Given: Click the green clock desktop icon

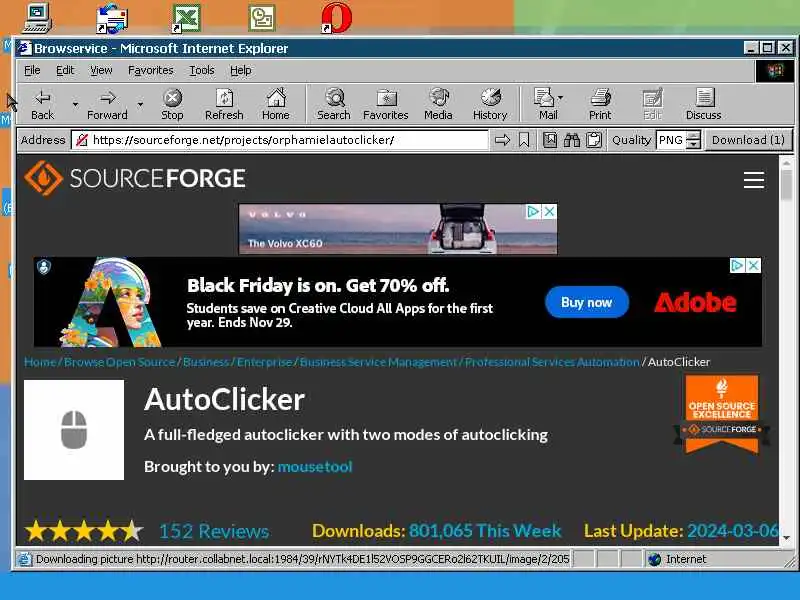Looking at the screenshot, I should 262,18.
